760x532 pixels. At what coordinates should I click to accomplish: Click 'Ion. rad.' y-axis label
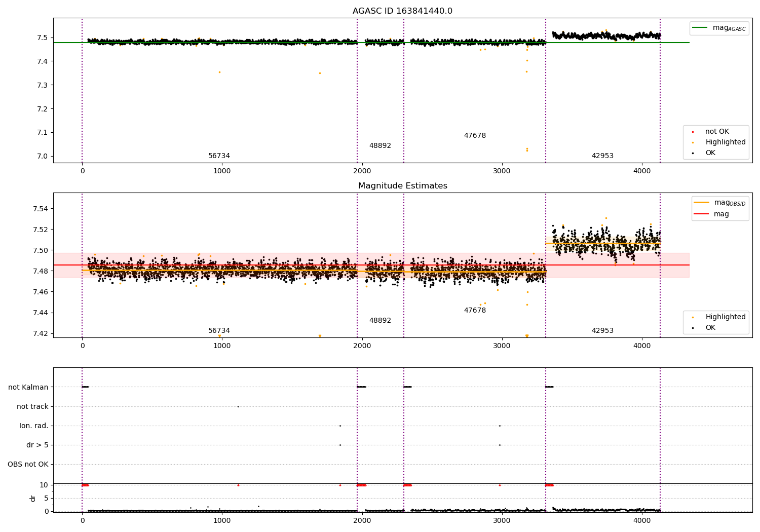tap(34, 426)
